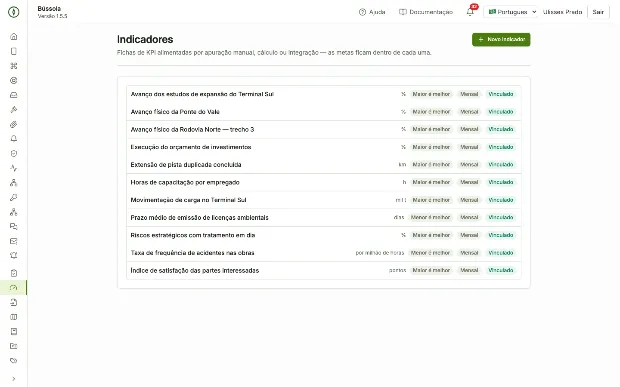Click 'por milhão de horas' unit text
This screenshot has width=620, height=387.
coord(380,253)
